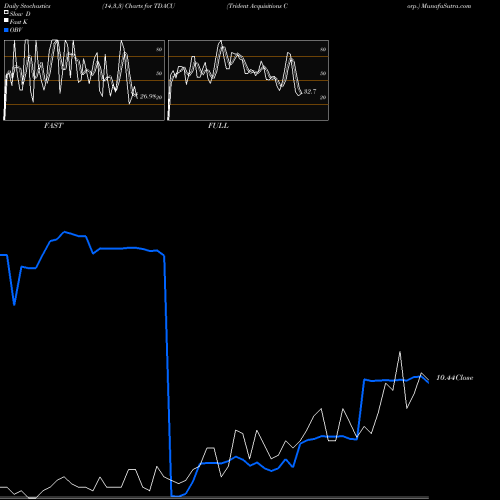Image resolution: width=500 pixels, height=500 pixels.
Task: Click the FAST chart label
Action: 53,126
